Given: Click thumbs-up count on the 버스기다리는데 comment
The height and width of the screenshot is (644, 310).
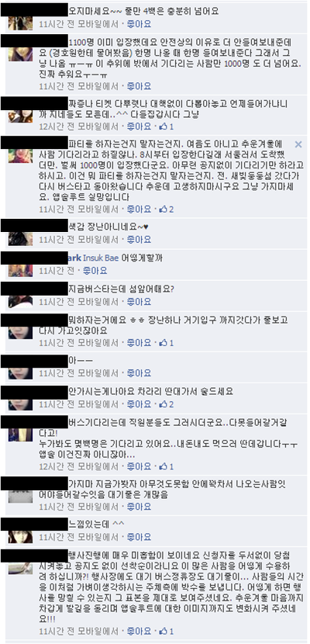Looking at the screenshot, I should point(166,466).
